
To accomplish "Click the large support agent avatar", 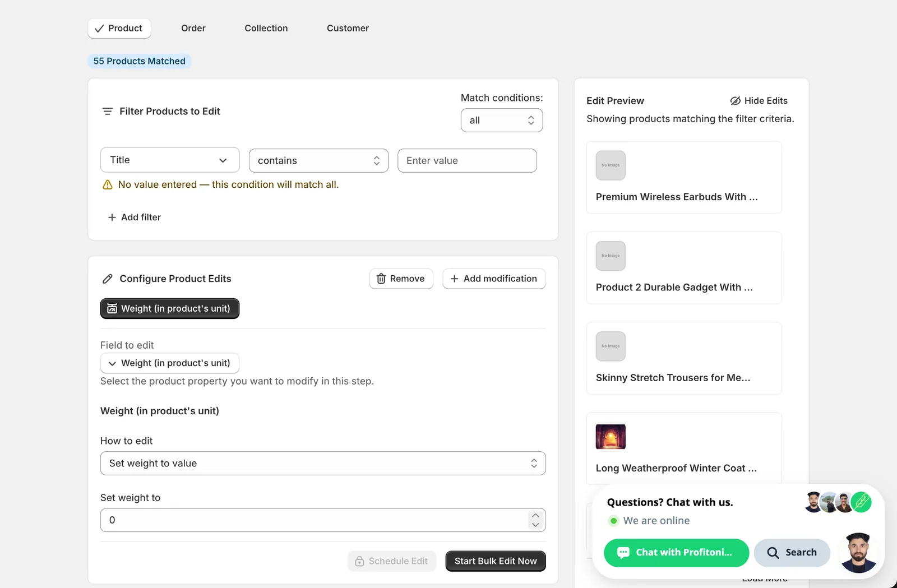I will [858, 553].
